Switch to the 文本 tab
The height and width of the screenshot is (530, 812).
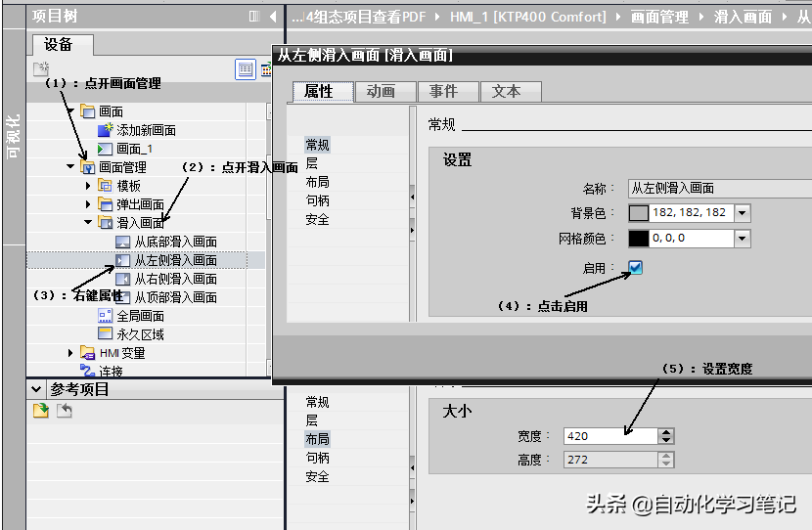[511, 92]
